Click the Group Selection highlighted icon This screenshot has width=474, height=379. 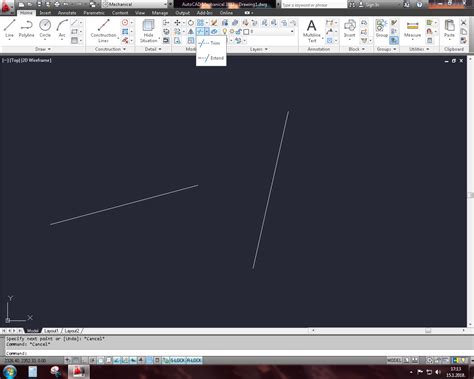(394, 40)
